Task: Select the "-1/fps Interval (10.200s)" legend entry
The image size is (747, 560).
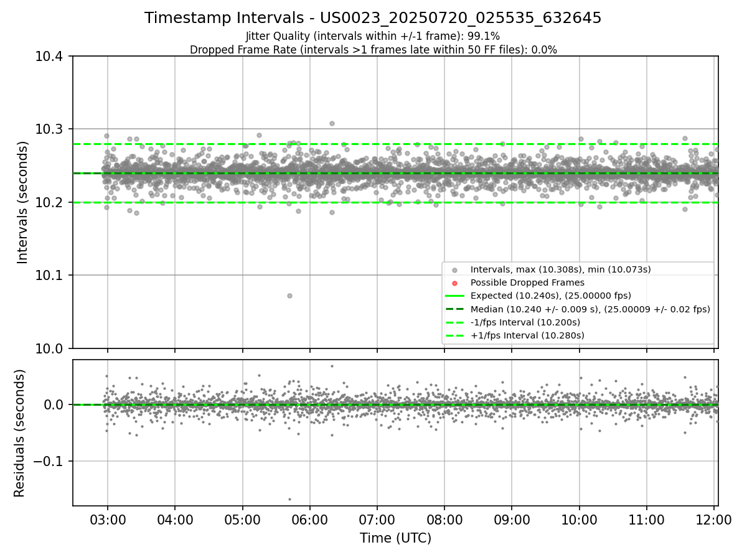Action: point(525,322)
